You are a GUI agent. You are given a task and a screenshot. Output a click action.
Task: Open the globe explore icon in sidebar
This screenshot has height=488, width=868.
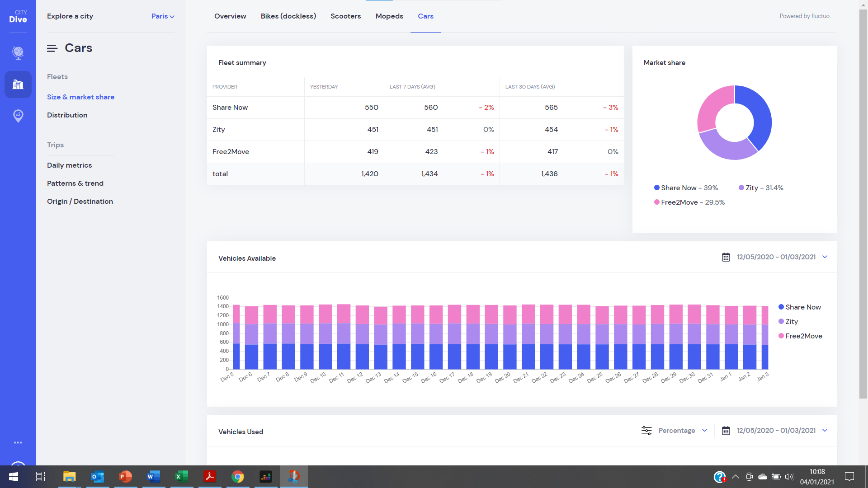pos(18,52)
